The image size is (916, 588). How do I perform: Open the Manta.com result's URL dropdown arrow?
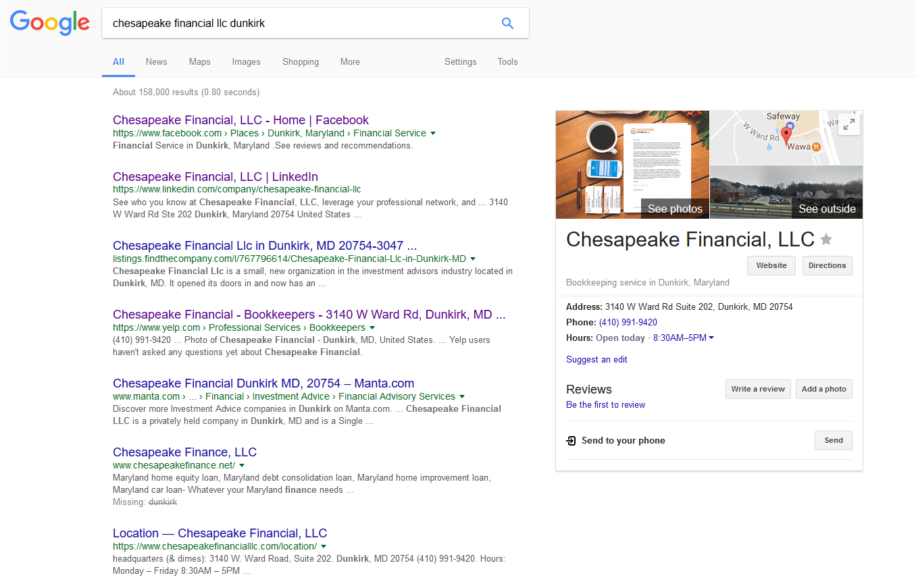(462, 397)
